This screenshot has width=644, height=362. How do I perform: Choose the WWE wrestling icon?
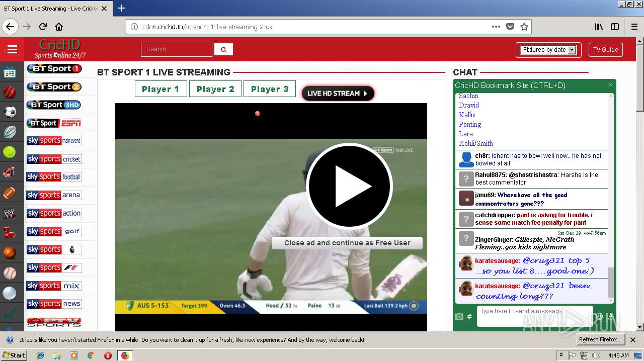coord(10,213)
